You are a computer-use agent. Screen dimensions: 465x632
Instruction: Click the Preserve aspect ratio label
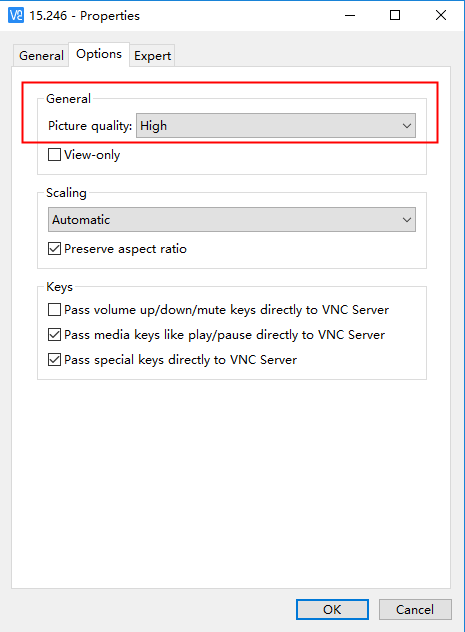pyautogui.click(x=125, y=249)
